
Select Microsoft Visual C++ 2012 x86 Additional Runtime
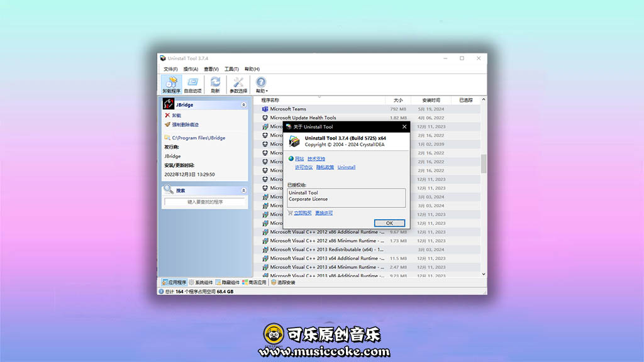[367, 232]
